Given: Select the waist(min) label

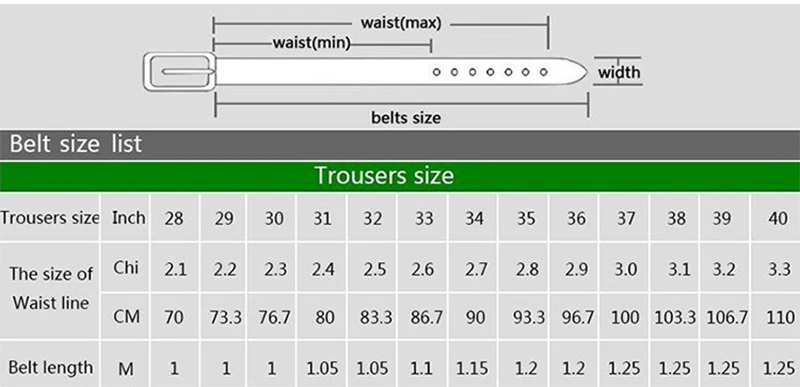Looking at the screenshot, I should click(x=312, y=43).
